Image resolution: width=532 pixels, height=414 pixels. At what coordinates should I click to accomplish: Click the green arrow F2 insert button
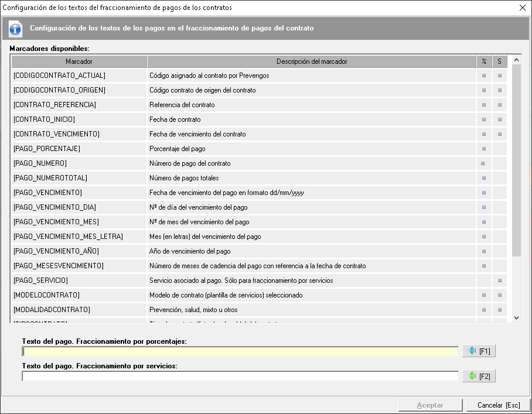[x=479, y=377]
